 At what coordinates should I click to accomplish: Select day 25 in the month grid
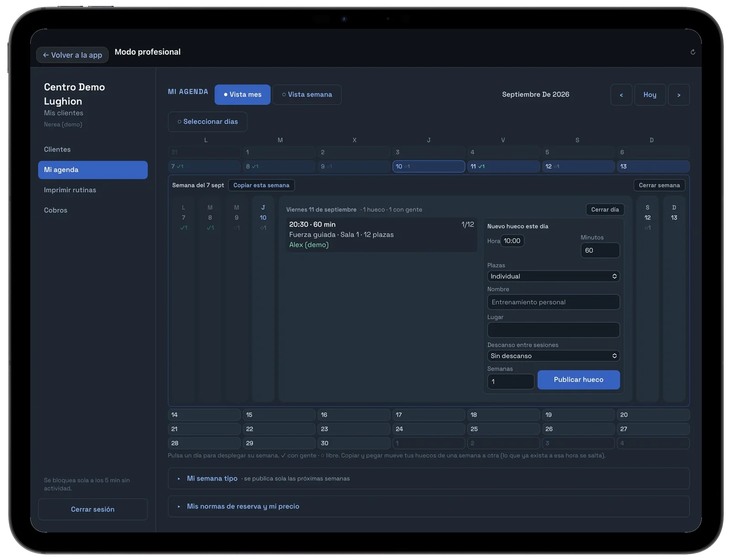click(503, 429)
